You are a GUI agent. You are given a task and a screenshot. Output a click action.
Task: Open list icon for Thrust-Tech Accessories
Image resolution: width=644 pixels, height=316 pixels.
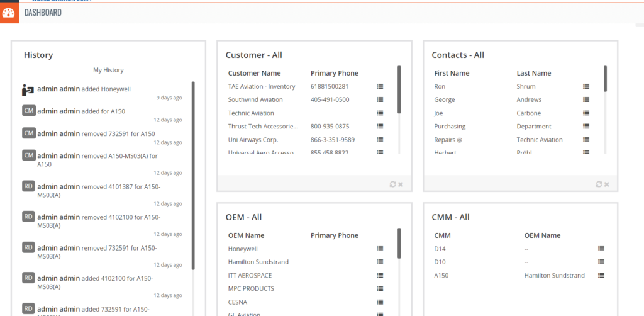[380, 126]
